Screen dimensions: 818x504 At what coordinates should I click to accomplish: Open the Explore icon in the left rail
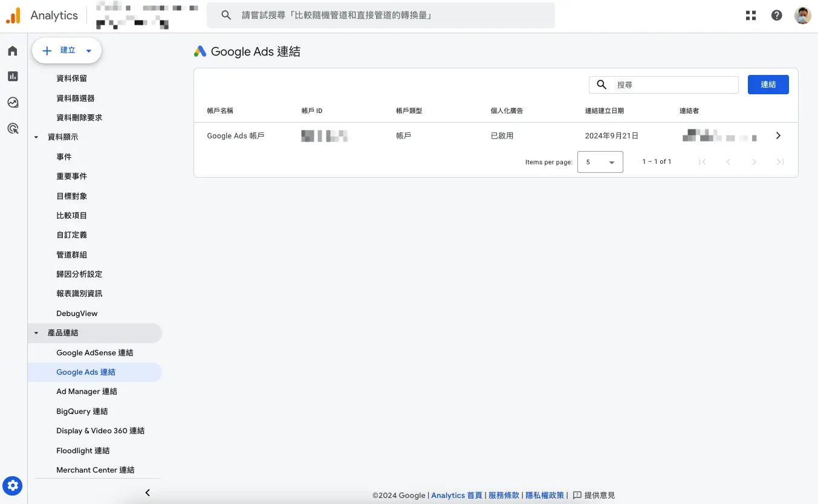coord(13,102)
